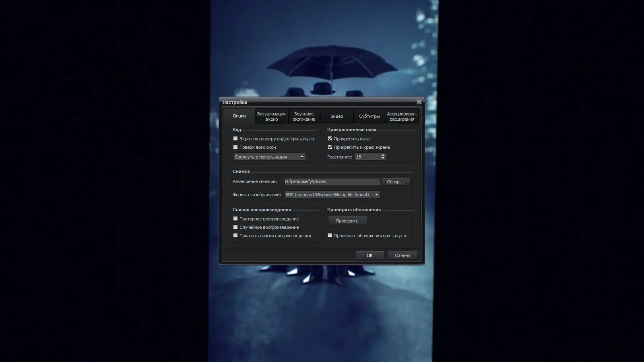The image size is (644, 362).
Task: Click the Отмена cancel button
Action: [402, 255]
